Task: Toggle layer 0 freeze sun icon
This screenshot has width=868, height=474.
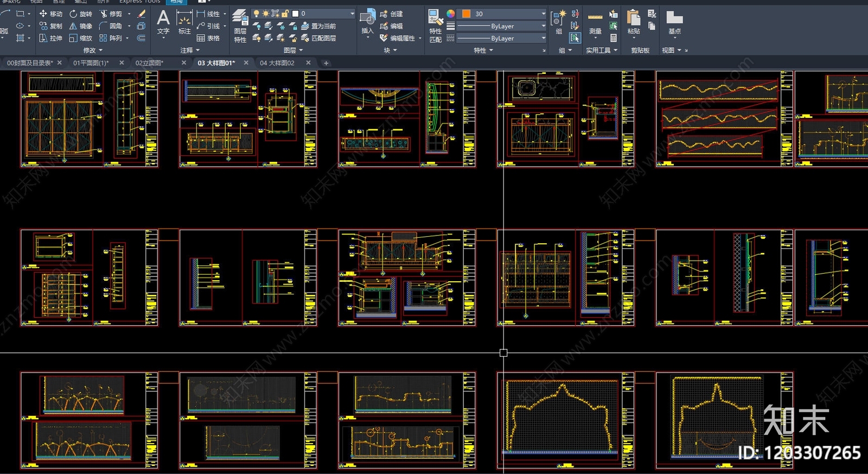Action: point(266,14)
